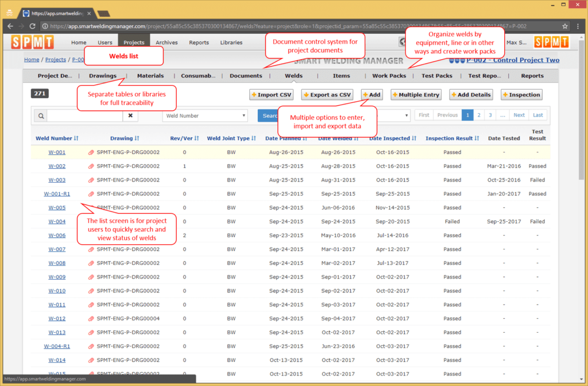The height and width of the screenshot is (386, 588).
Task: Open the Home menu
Action: [x=79, y=43]
